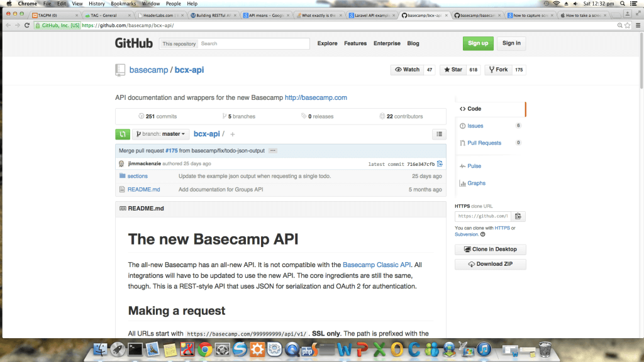Click the green Sign up button

478,43
